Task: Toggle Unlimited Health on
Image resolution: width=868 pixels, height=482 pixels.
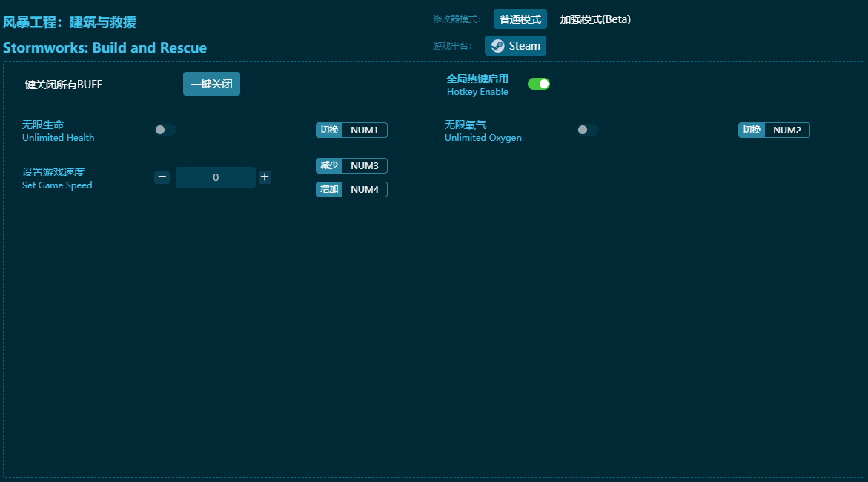Action: click(x=165, y=130)
